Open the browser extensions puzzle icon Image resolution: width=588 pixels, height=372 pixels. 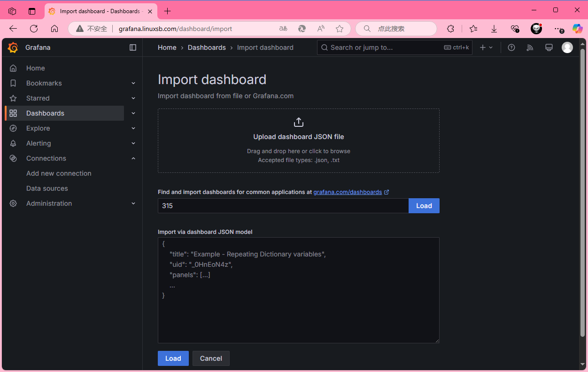tap(450, 29)
